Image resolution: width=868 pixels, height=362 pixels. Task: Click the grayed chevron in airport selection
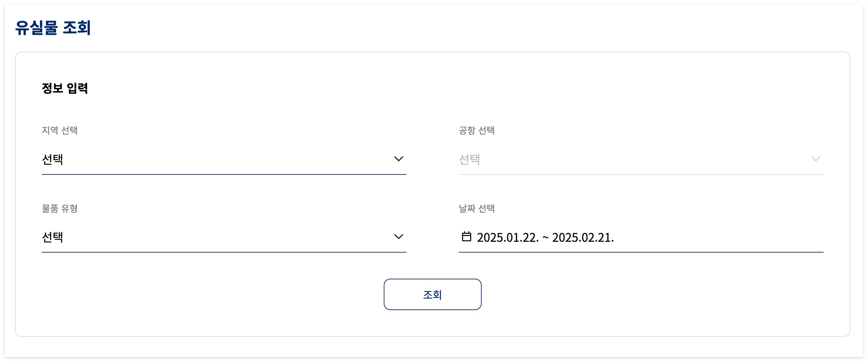point(815,158)
